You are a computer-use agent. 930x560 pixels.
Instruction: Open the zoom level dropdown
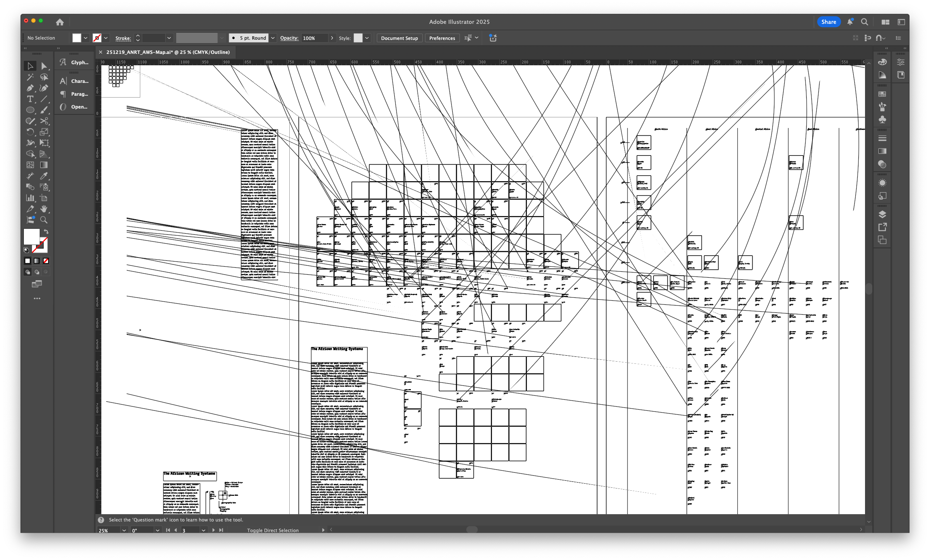click(124, 531)
